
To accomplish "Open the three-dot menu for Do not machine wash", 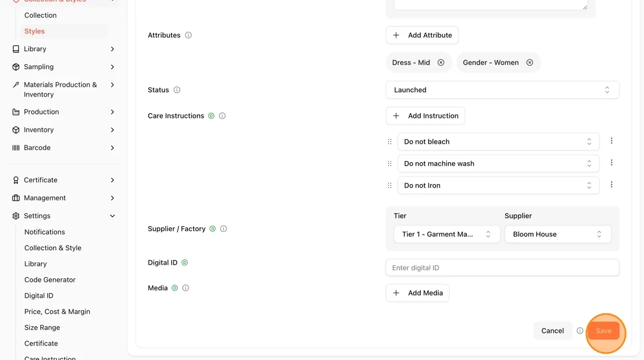I will pos(611,163).
